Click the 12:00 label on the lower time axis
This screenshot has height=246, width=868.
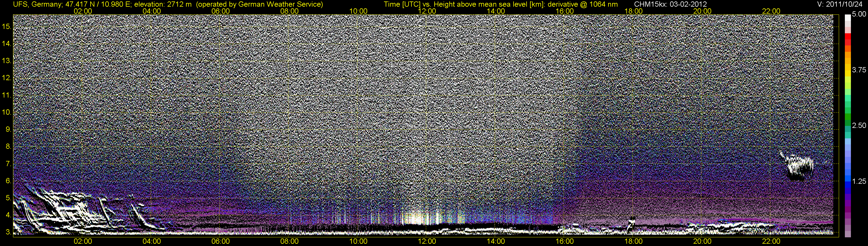427,241
